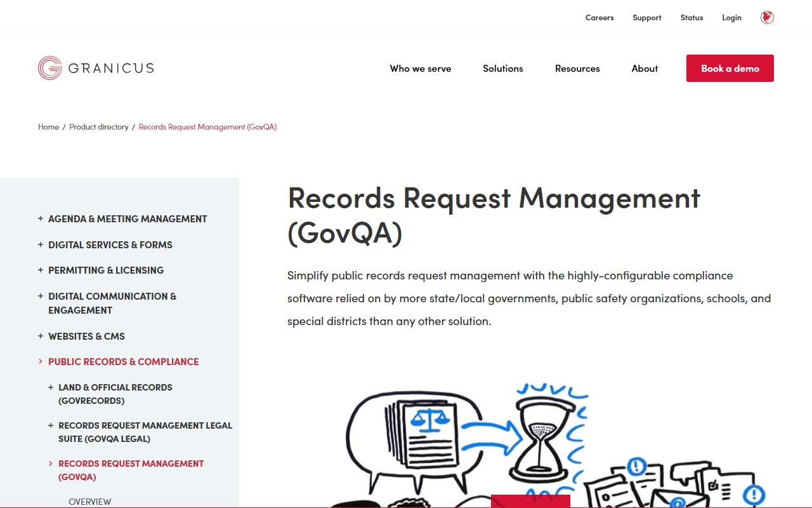This screenshot has width=812, height=508.
Task: Open Records Request Management Legal Suite item
Action: (145, 432)
